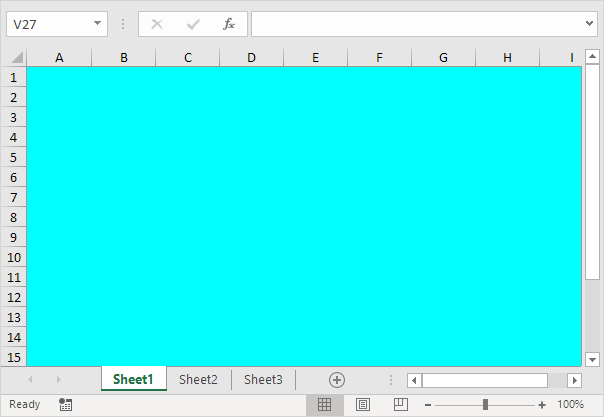The height and width of the screenshot is (417, 604).
Task: Switch to Page Break Preview view
Action: (x=400, y=405)
